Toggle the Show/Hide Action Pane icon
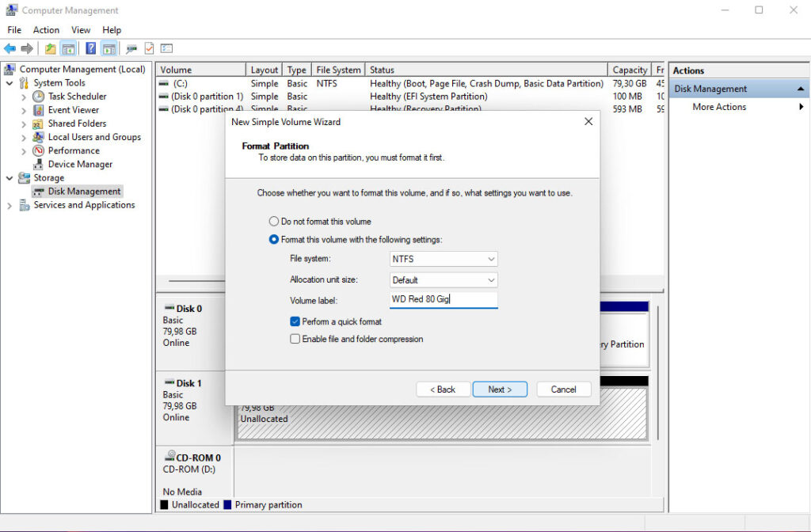Viewport: 811px width, 532px height. click(x=109, y=48)
